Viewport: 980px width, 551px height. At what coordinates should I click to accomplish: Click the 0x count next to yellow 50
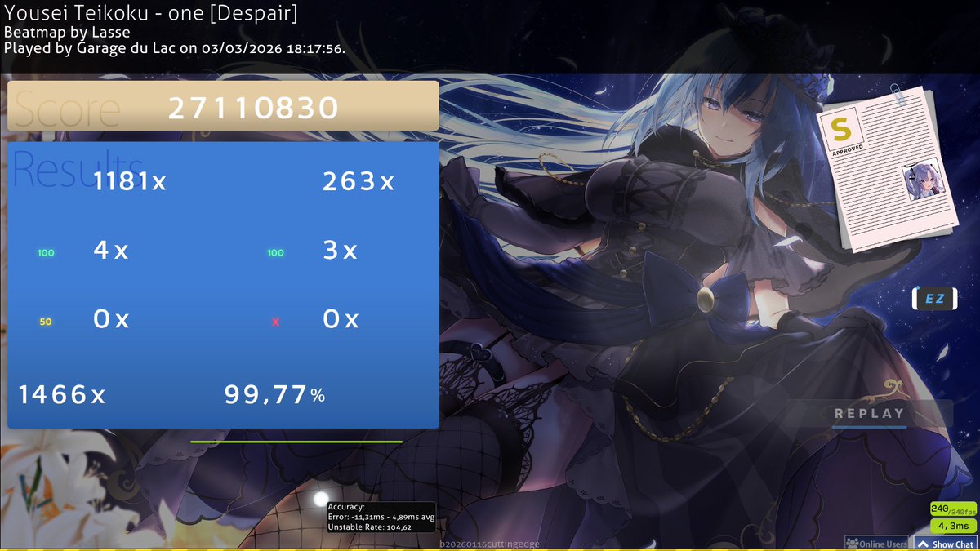point(111,319)
